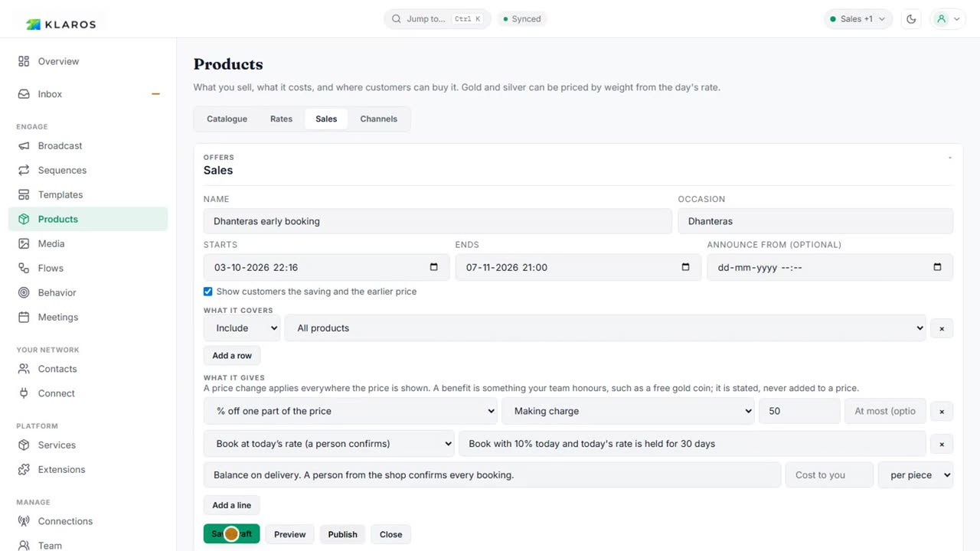This screenshot has width=980, height=551.
Task: Open the '% off one part of the price' dropdown
Action: (351, 411)
